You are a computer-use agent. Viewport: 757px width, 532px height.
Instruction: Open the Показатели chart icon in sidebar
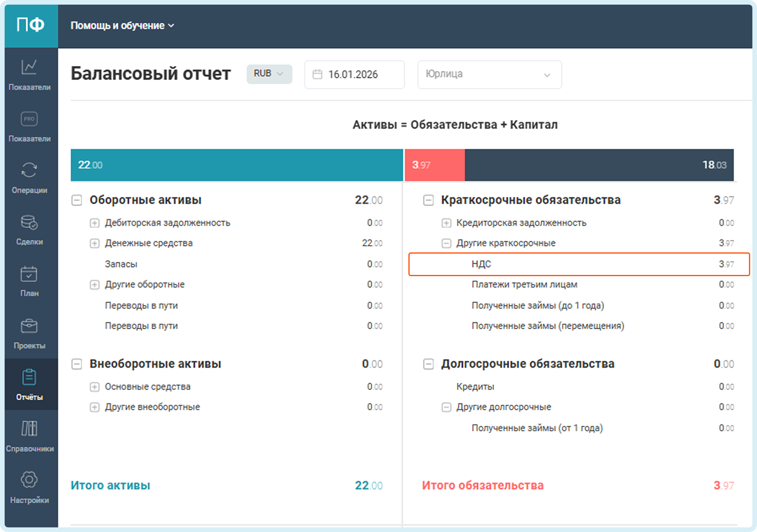29,68
